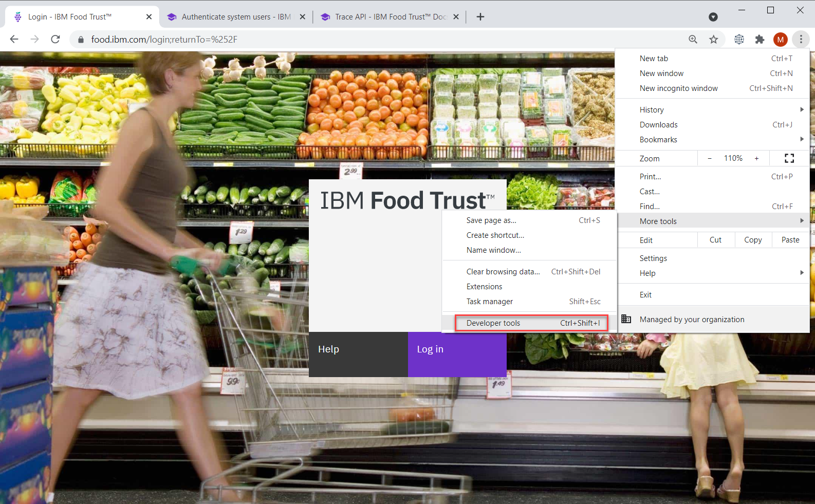The image size is (815, 504).
Task: Select Exit from the menu
Action: (712, 295)
